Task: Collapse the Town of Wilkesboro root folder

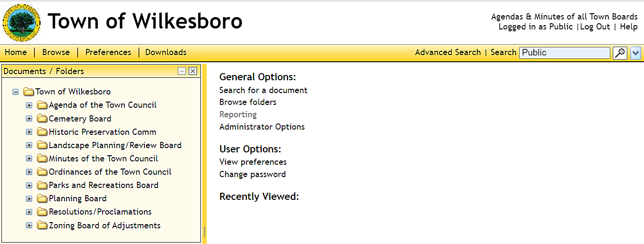Action: pos(16,92)
